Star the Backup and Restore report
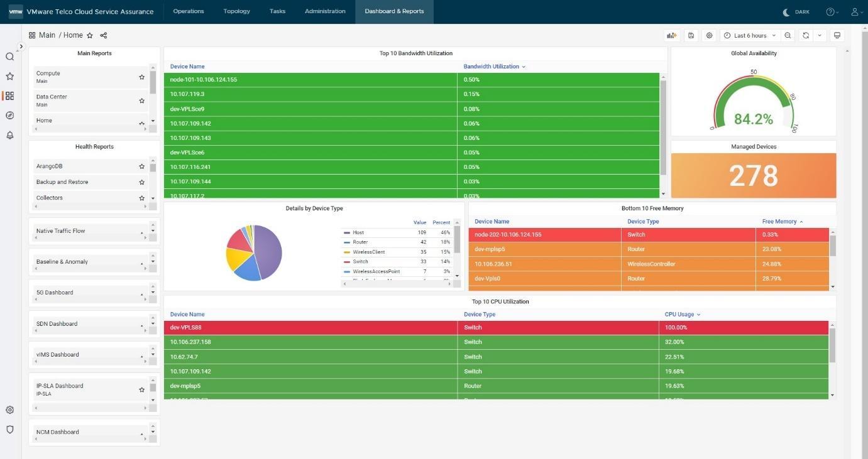The height and width of the screenshot is (459, 868). (x=142, y=182)
